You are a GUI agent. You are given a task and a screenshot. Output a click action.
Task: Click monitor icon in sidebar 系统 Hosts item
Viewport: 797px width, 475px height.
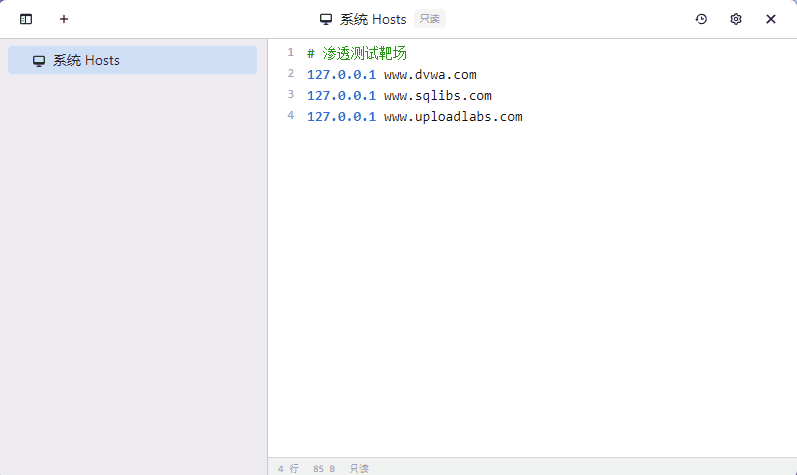point(39,61)
